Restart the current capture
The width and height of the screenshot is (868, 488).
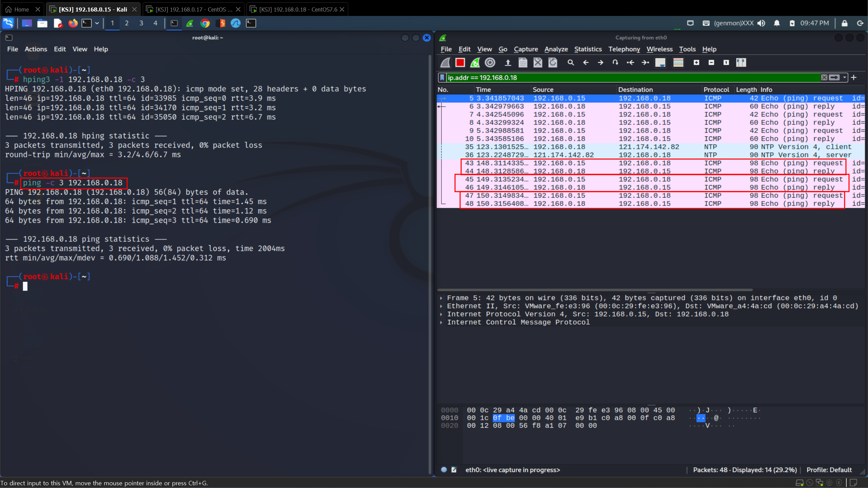point(475,62)
